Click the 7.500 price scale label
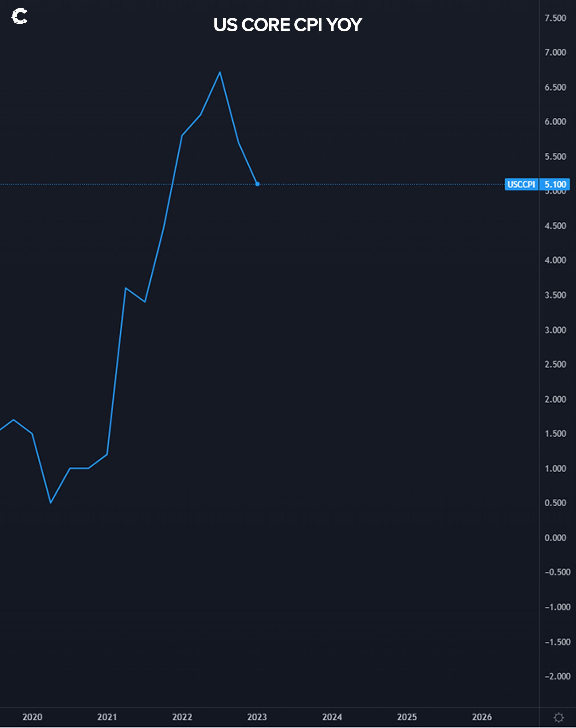Image resolution: width=576 pixels, height=728 pixels. tap(555, 18)
